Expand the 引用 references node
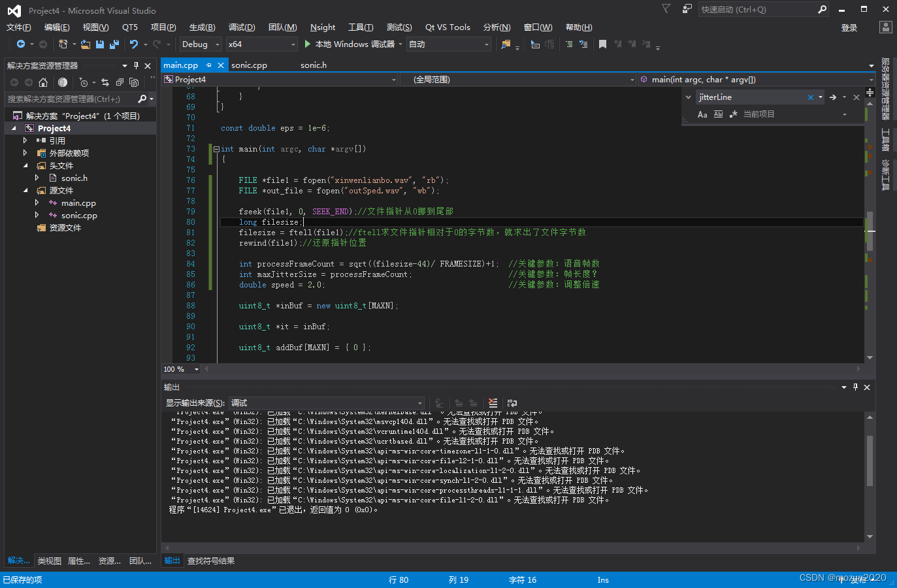Viewport: 897px width, 588px height. coord(25,140)
